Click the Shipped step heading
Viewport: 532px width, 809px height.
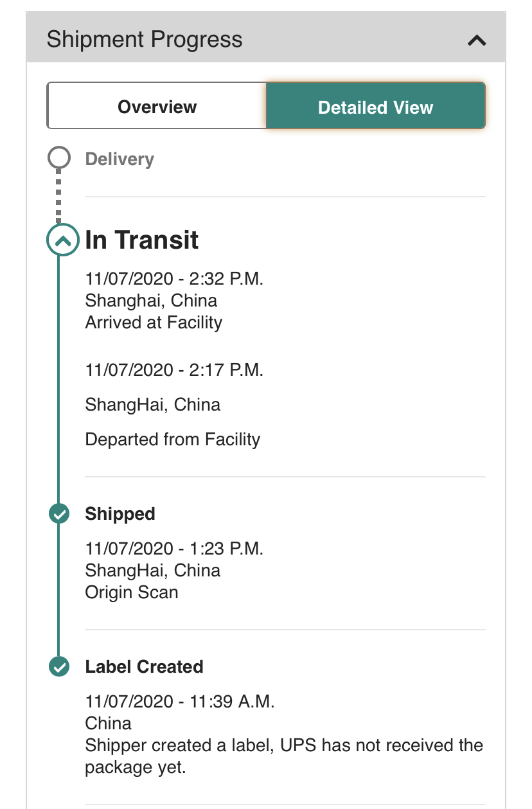pos(120,514)
